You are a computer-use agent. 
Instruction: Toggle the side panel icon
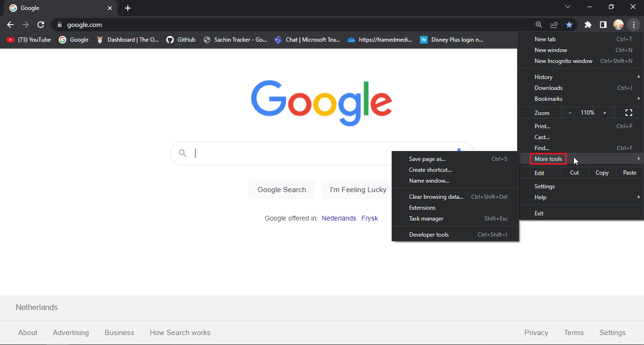pos(603,25)
